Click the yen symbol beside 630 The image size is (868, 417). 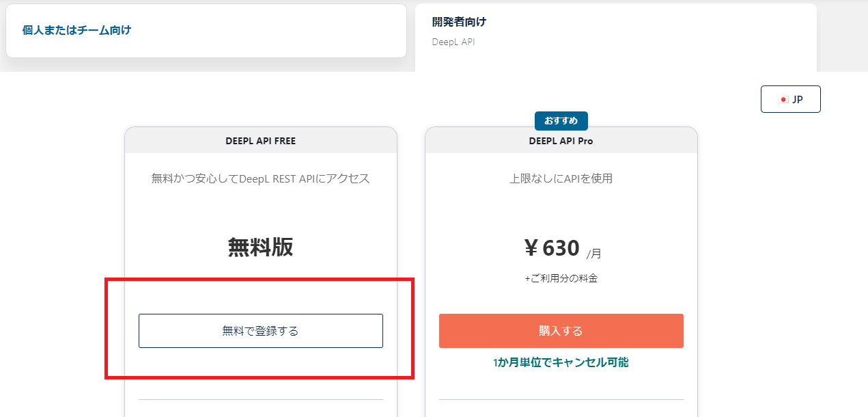(531, 248)
